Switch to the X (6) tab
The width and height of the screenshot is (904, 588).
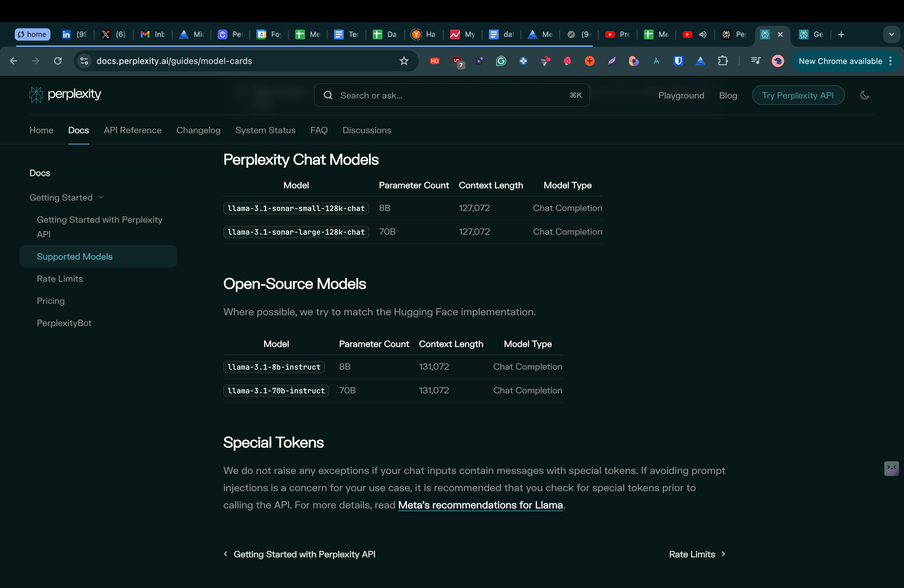(x=113, y=34)
